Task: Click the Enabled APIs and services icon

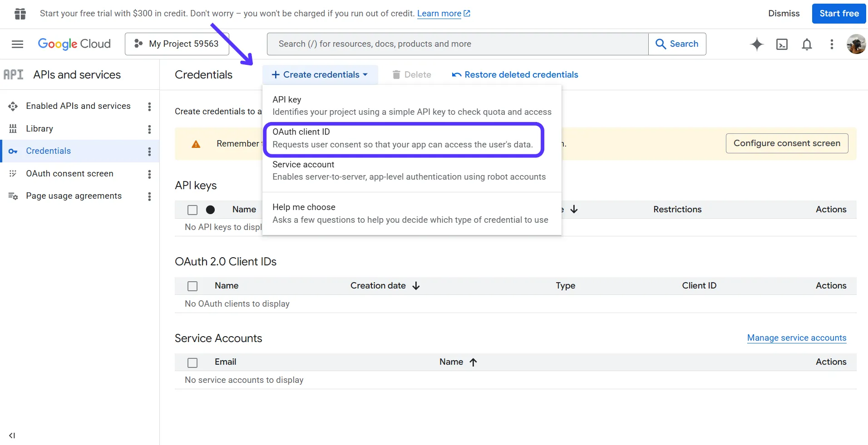Action: tap(13, 106)
